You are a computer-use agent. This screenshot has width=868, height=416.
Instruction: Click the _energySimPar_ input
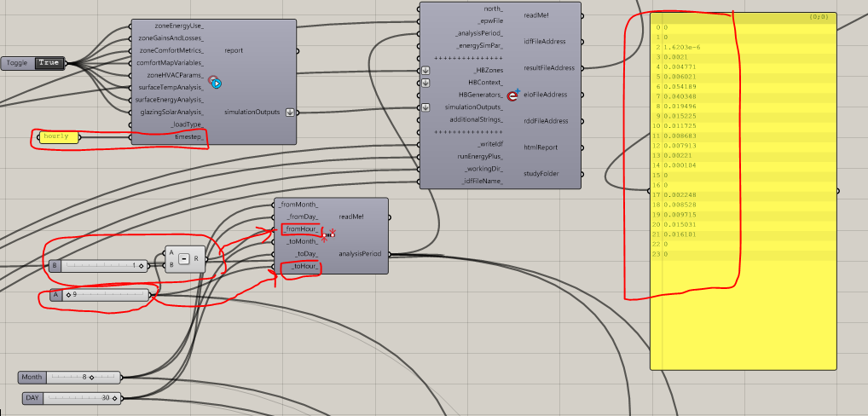pyautogui.click(x=480, y=45)
